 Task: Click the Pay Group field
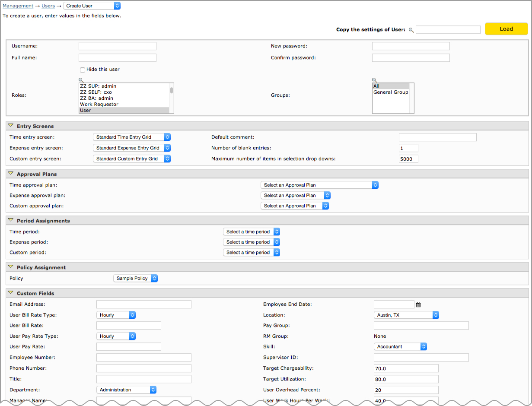[421, 326]
